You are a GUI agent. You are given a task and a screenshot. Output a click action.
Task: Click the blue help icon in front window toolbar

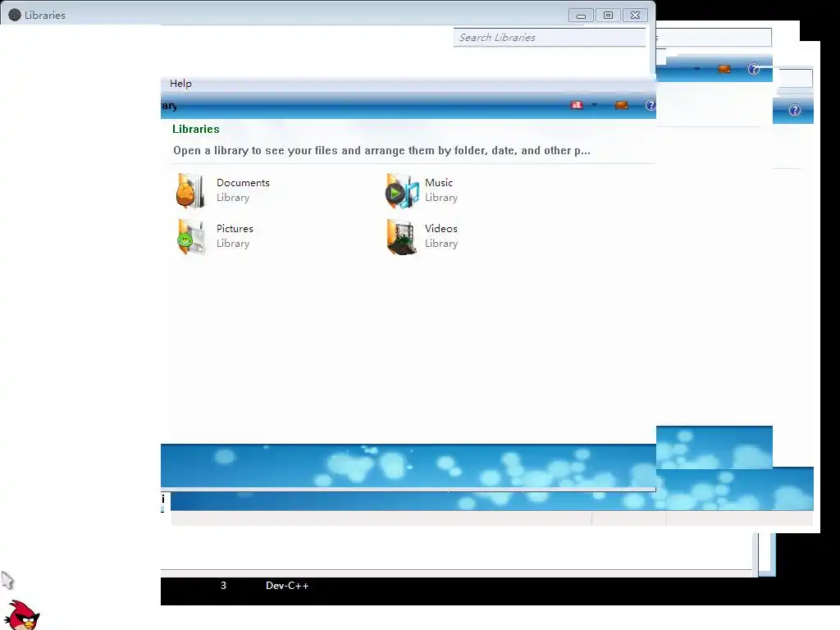point(651,105)
